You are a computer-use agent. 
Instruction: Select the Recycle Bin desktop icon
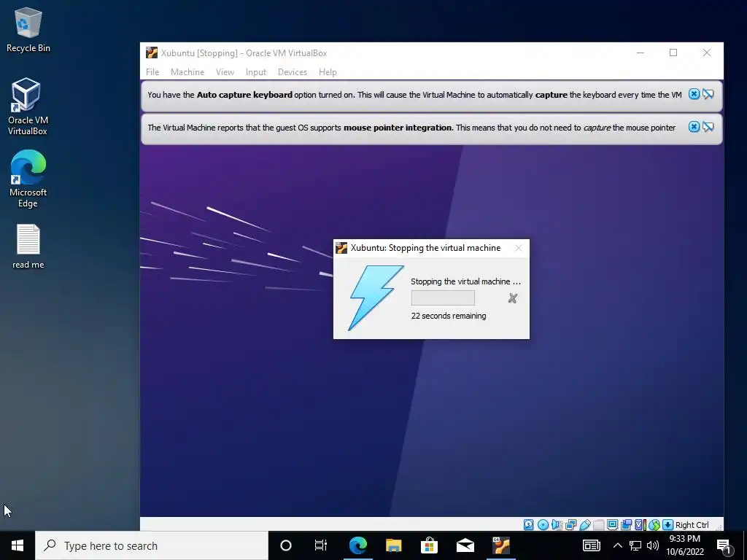tap(28, 29)
